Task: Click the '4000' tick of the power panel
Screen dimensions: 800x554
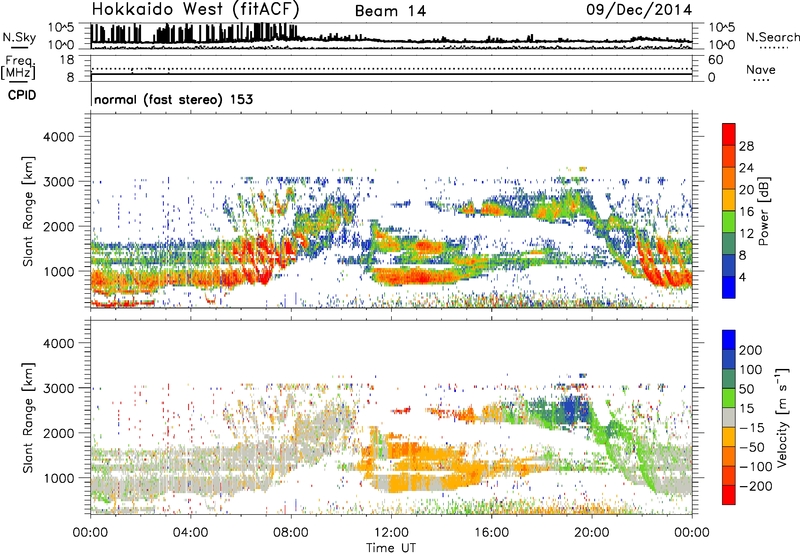Action: [x=59, y=137]
